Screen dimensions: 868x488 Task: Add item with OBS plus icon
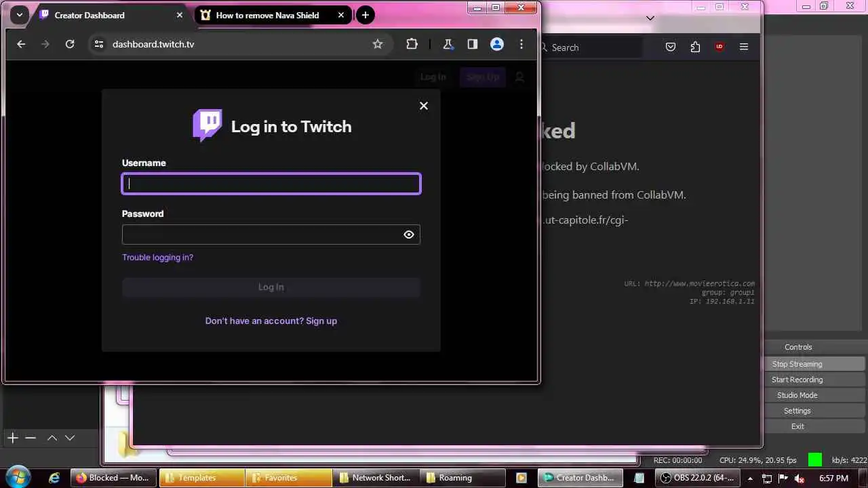click(x=13, y=438)
